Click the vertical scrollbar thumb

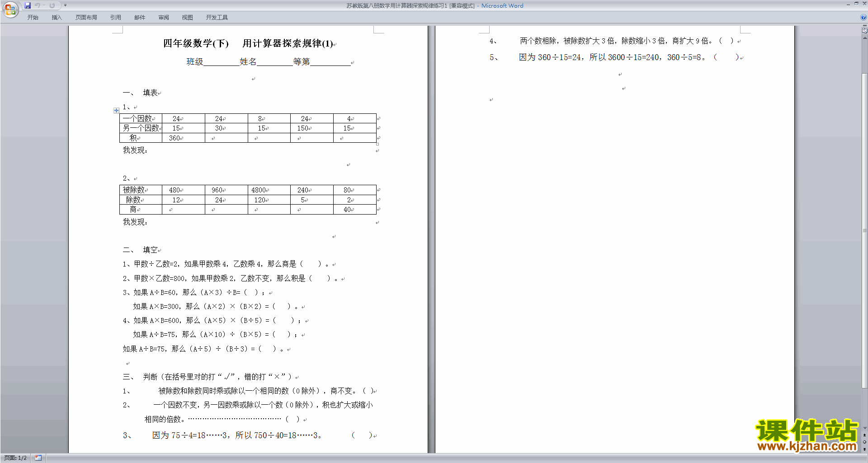[864, 230]
